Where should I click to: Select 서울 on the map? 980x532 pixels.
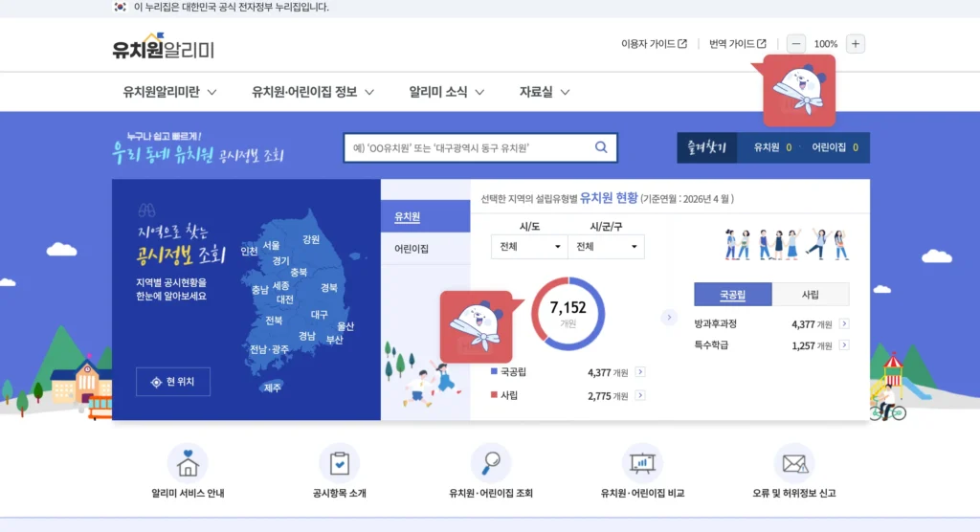pos(271,245)
